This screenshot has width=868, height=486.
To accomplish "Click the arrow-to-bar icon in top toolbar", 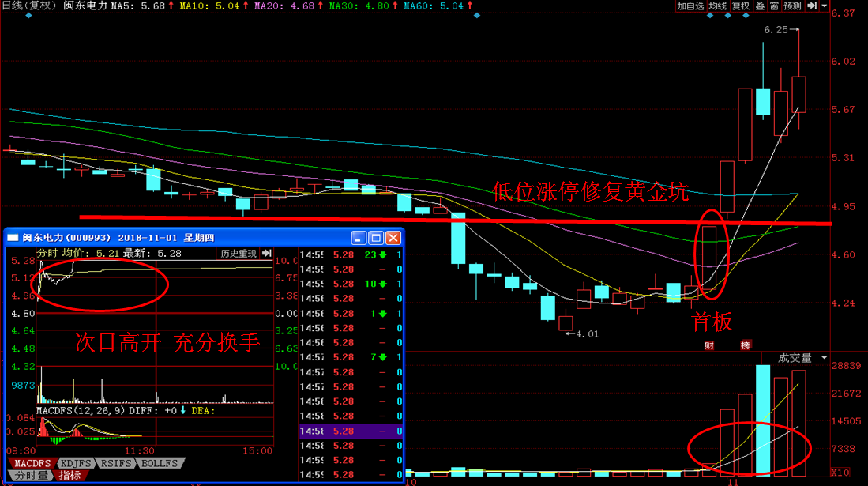I will click(812, 6).
